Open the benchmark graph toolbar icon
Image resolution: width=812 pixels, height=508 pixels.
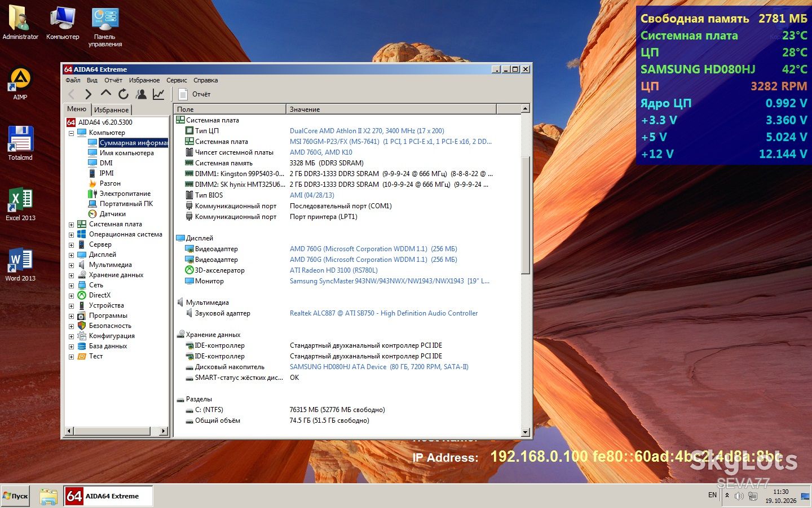tap(158, 94)
